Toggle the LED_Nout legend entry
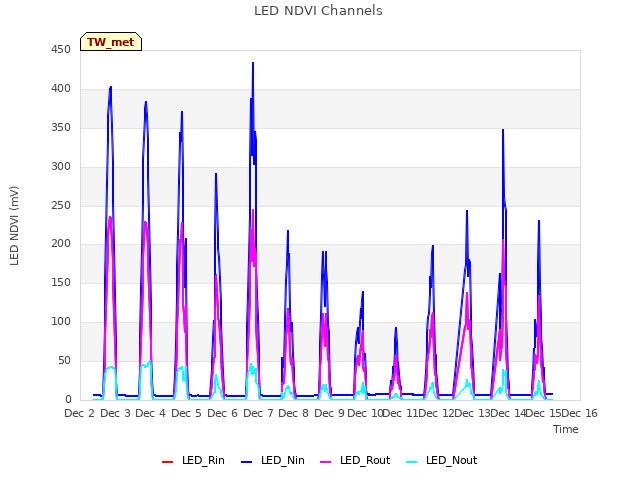The image size is (640, 480). [442, 460]
